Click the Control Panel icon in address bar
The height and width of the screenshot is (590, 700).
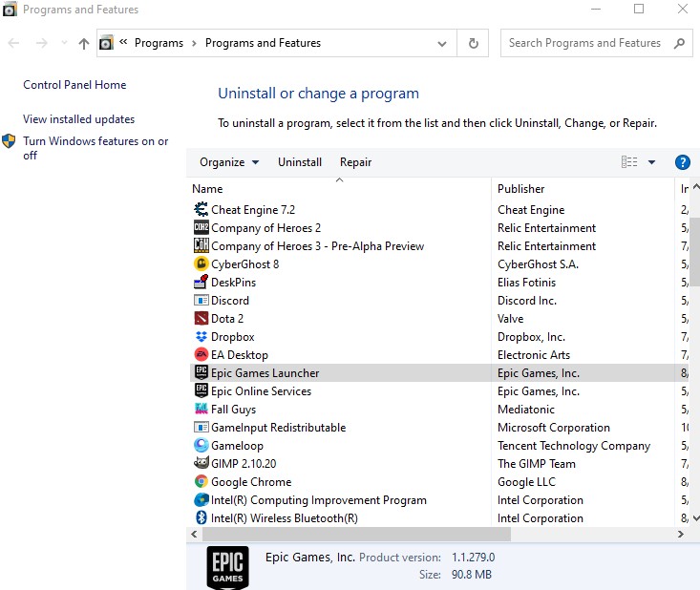click(106, 43)
